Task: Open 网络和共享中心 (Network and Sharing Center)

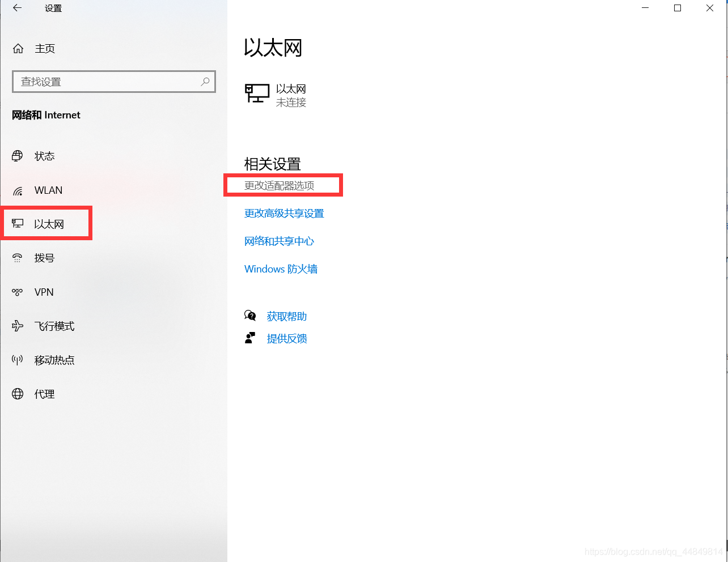Action: (x=279, y=241)
